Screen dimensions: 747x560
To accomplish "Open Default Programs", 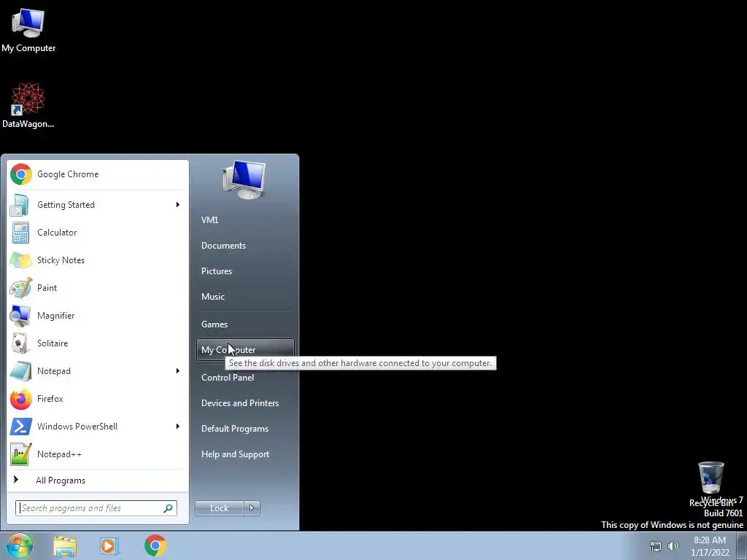I will click(245, 429).
